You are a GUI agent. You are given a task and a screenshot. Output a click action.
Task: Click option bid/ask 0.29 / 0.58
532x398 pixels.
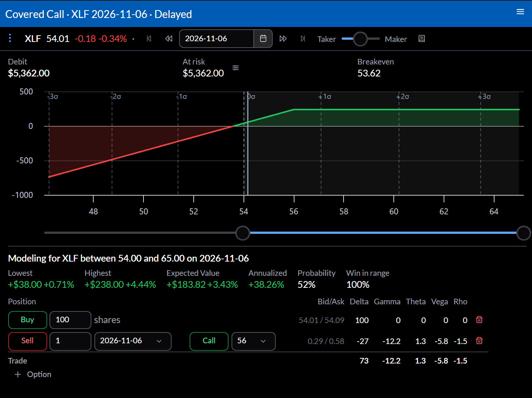point(326,341)
